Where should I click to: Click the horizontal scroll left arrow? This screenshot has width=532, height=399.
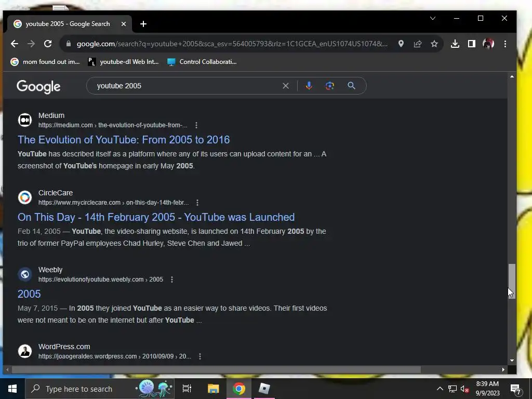[7, 369]
